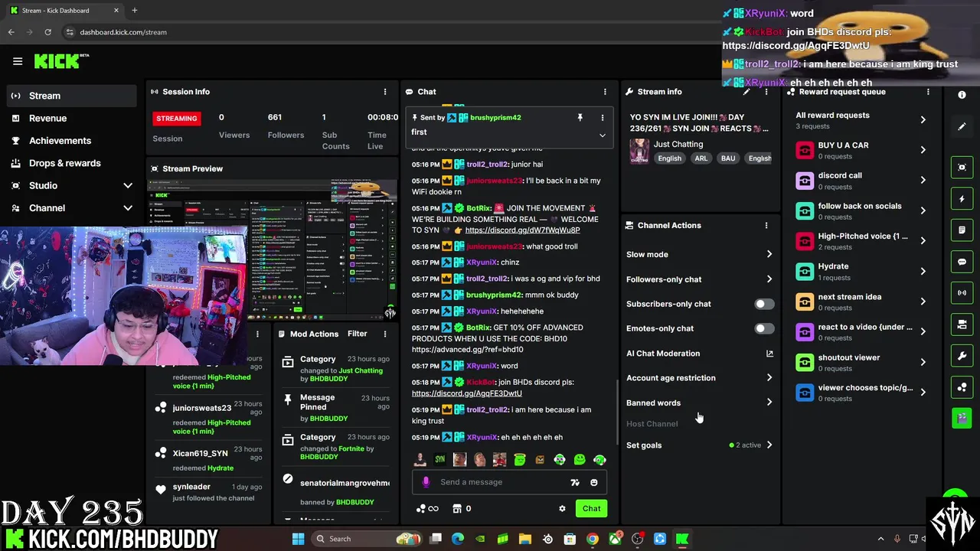The height and width of the screenshot is (551, 980).
Task: Click the pencil edit icon in the right sidebar
Action: tap(962, 126)
